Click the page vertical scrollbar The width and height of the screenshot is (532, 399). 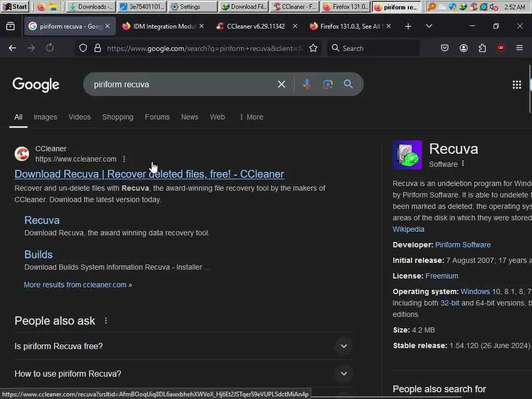[530, 89]
